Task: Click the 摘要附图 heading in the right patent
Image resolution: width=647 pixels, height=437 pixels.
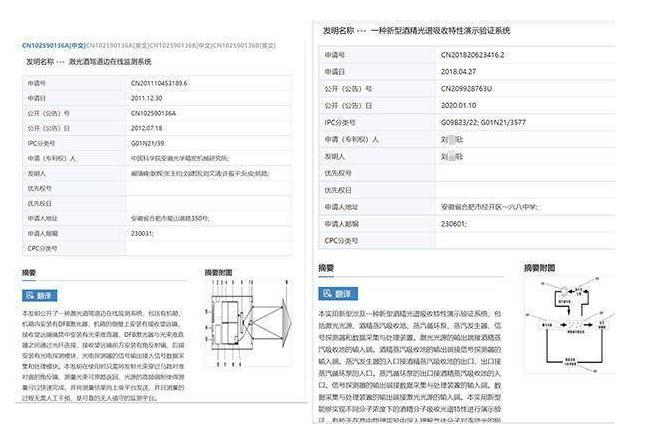Action: (540, 268)
